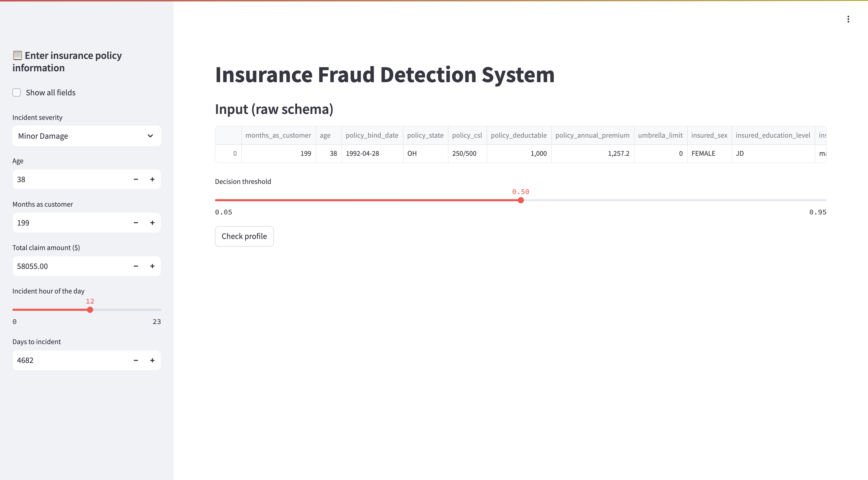Decrease Age using the minus stepper
The width and height of the screenshot is (868, 480).
(x=136, y=179)
